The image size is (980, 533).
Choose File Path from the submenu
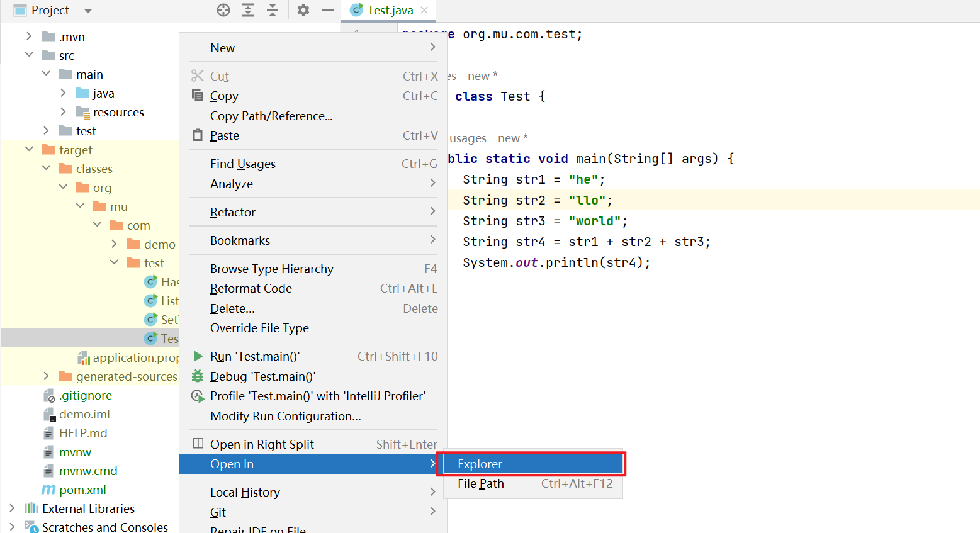click(x=481, y=484)
